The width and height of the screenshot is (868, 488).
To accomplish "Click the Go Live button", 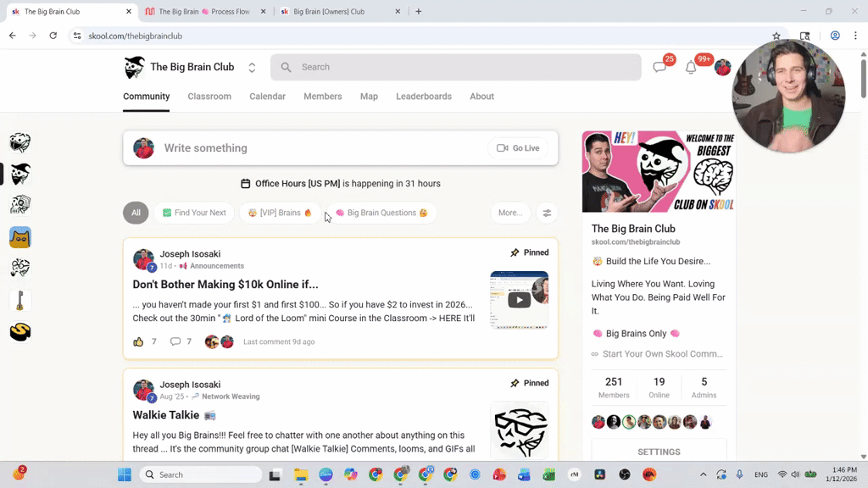I will coord(518,148).
